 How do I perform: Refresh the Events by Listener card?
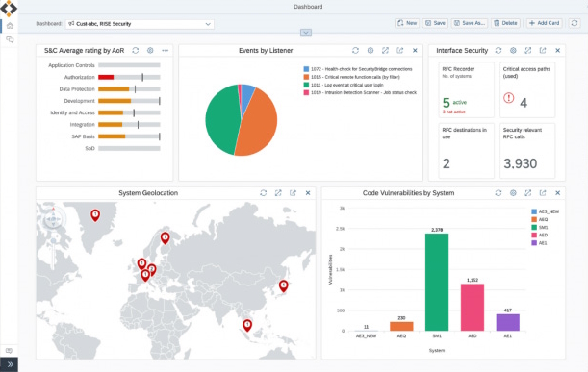point(355,51)
